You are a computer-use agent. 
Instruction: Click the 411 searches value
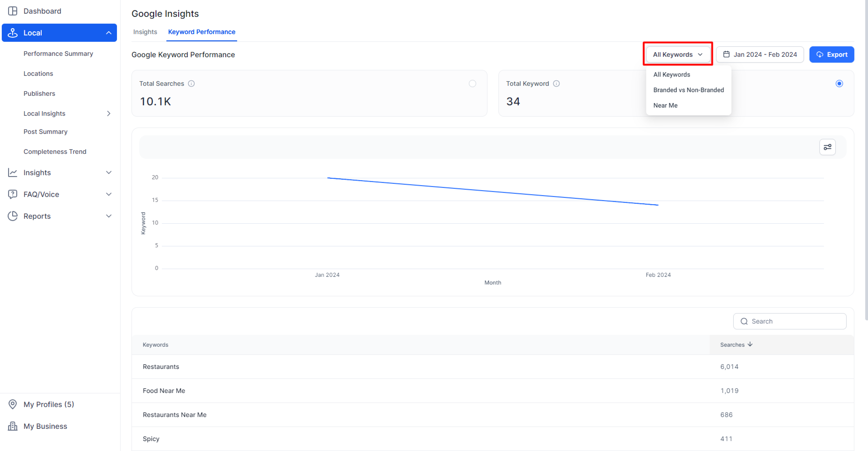click(x=726, y=439)
